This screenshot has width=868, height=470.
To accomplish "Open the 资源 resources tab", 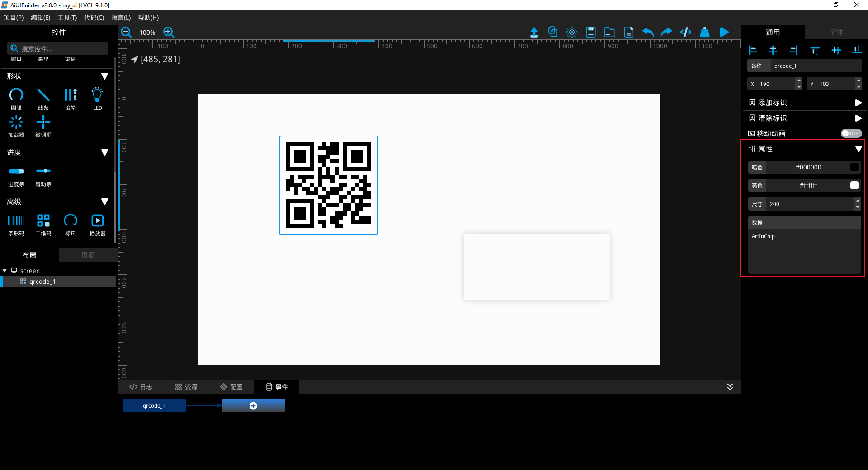I will 186,387.
